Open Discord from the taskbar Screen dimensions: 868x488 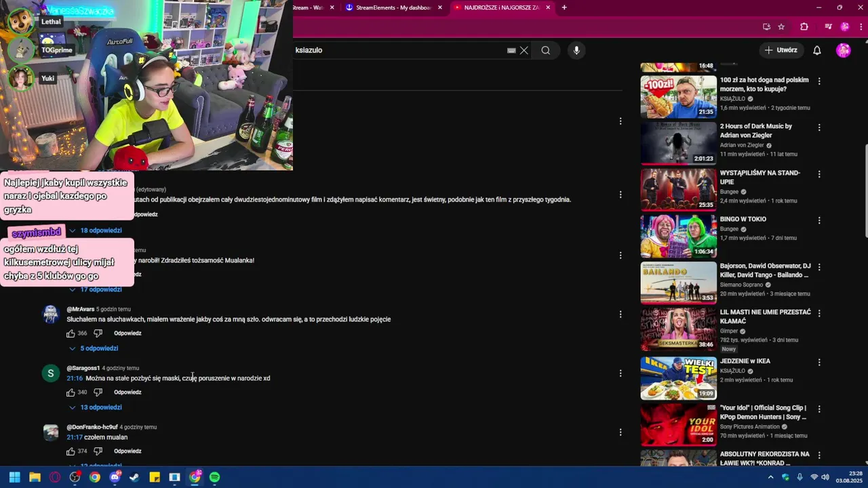(115, 477)
